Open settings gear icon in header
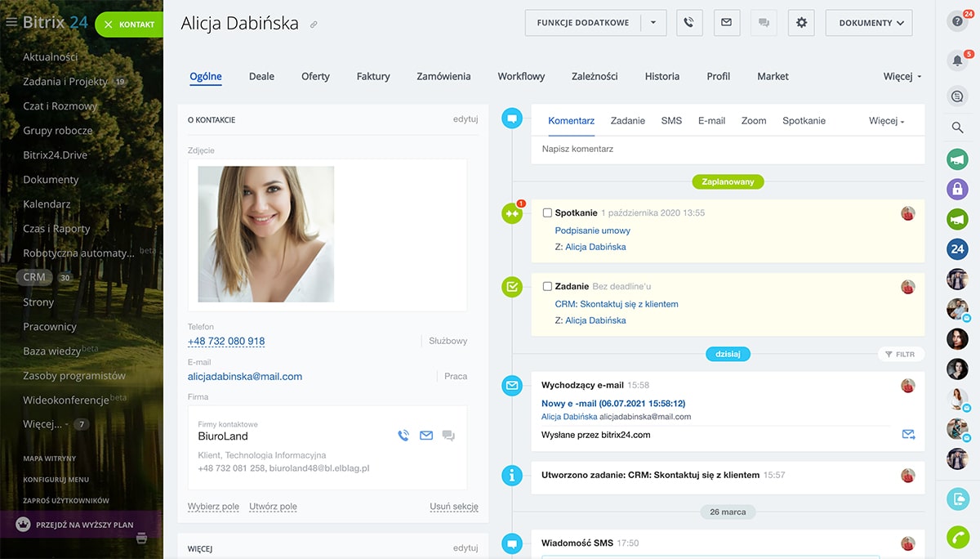Image resolution: width=980 pixels, height=559 pixels. click(x=801, y=23)
